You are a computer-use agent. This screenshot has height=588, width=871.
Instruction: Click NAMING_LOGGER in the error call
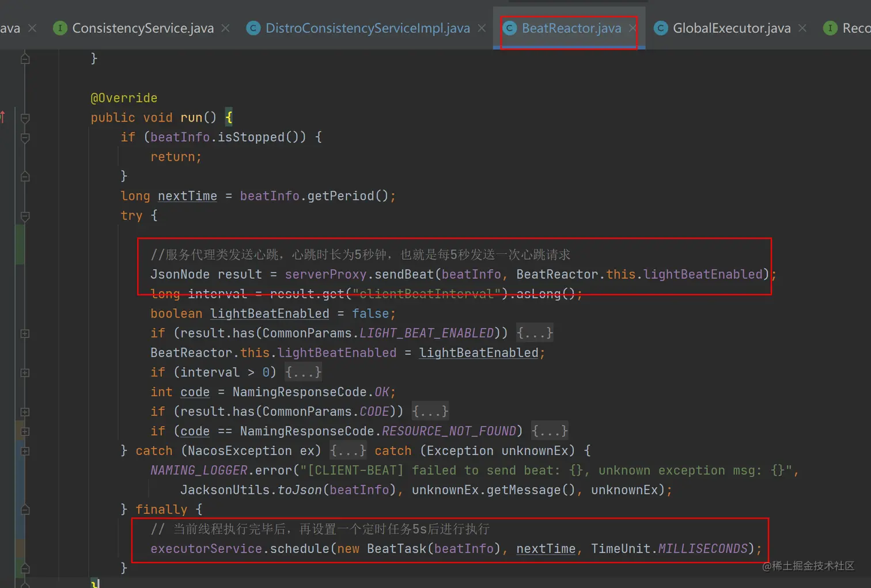pyautogui.click(x=199, y=470)
